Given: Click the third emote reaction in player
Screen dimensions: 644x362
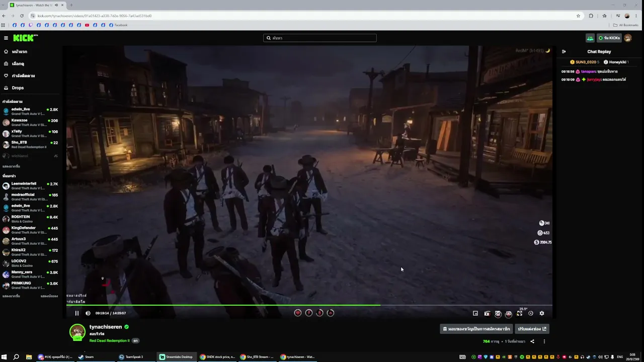Looking at the screenshot, I should (x=319, y=313).
